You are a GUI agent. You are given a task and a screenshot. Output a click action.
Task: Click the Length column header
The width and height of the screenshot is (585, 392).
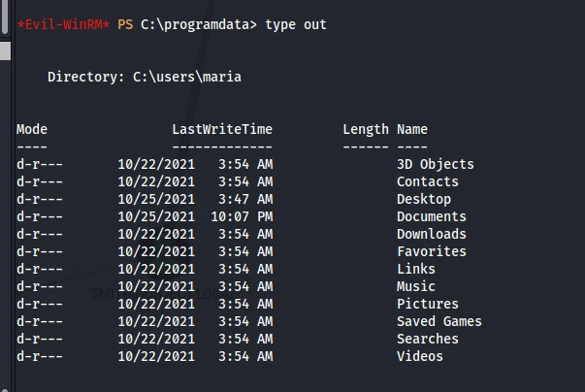pos(366,130)
